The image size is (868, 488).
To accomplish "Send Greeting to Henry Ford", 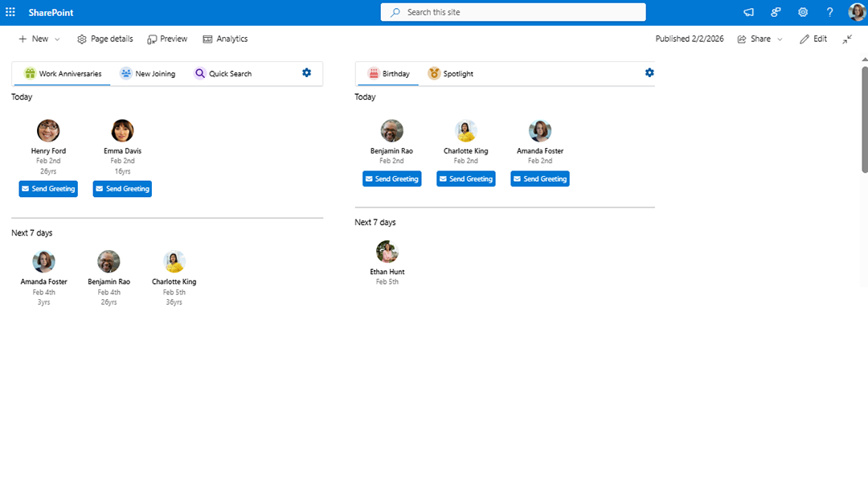I will 48,189.
